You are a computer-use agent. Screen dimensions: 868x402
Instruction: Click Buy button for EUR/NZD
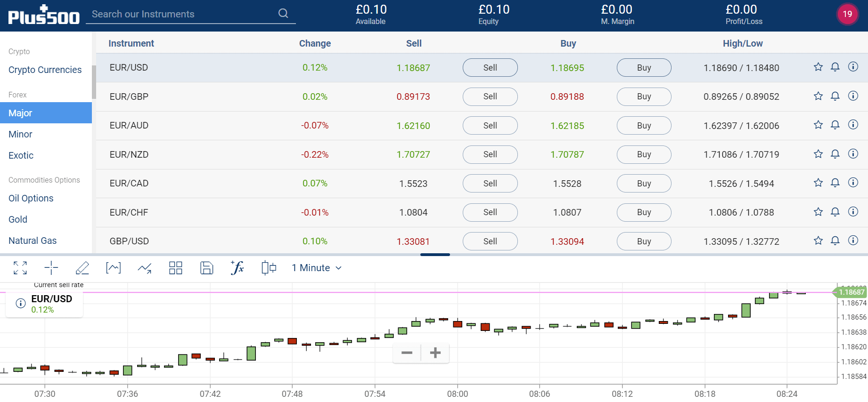644,154
